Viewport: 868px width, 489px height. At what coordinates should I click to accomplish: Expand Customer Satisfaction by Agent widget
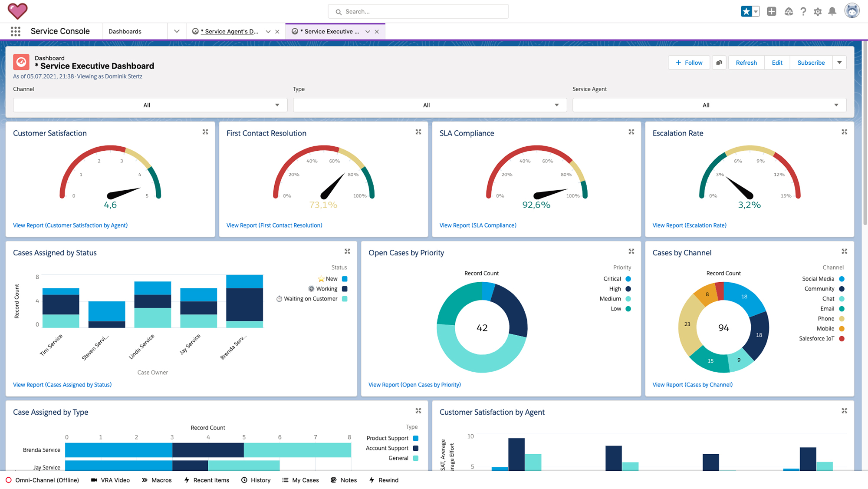845,411
